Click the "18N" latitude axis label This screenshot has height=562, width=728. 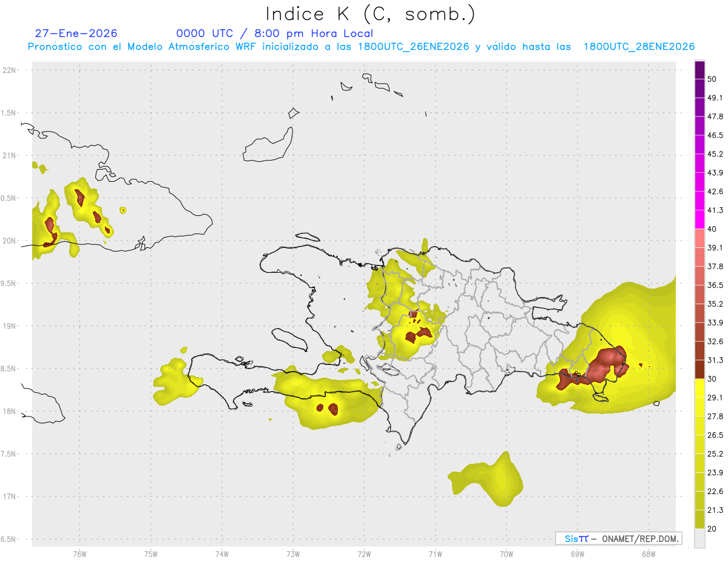[x=10, y=411]
